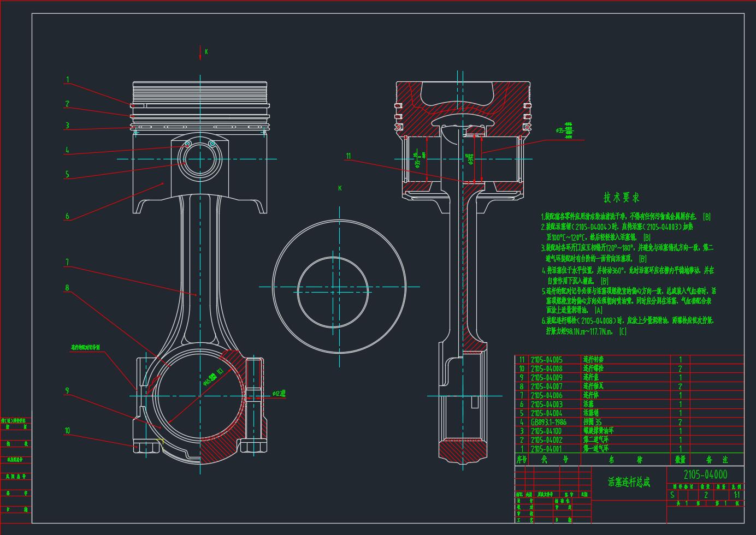Click balloon number 1 at top left
Viewport: 756px width, 535px height.
click(68, 80)
